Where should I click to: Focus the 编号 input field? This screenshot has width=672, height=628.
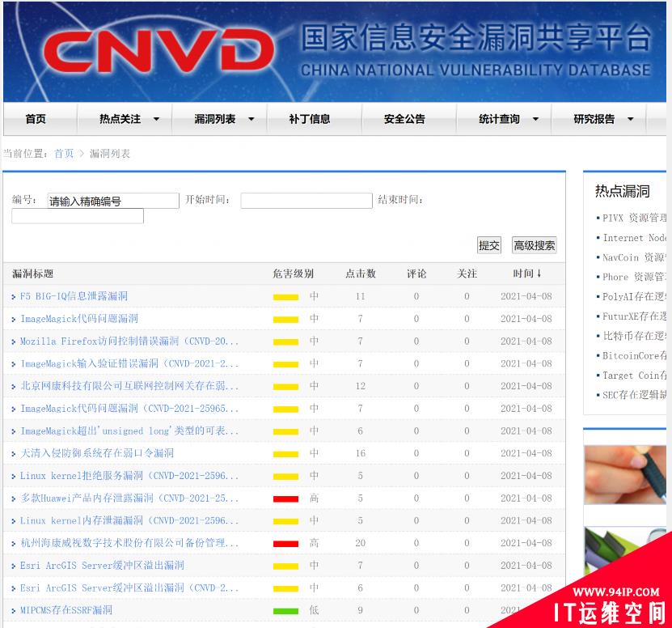pyautogui.click(x=112, y=201)
